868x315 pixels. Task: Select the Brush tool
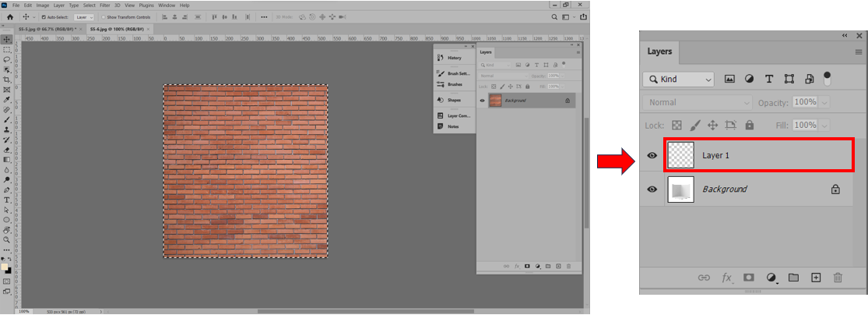click(7, 120)
